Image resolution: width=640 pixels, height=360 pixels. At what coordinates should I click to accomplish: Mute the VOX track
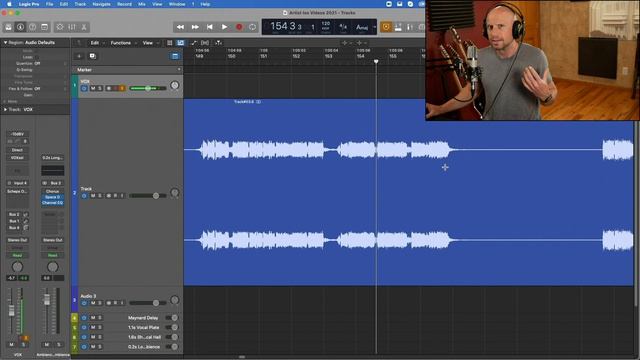(x=93, y=88)
